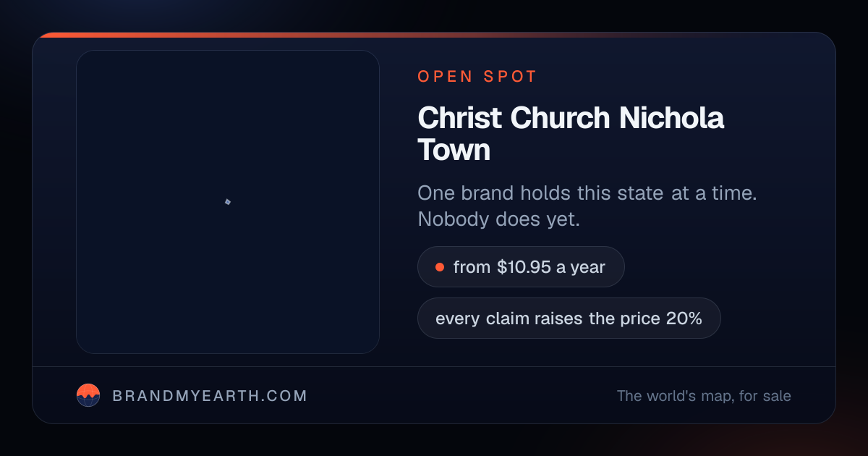Click the OPEN SPOT label
This screenshot has height=456, width=868.
[477, 77]
